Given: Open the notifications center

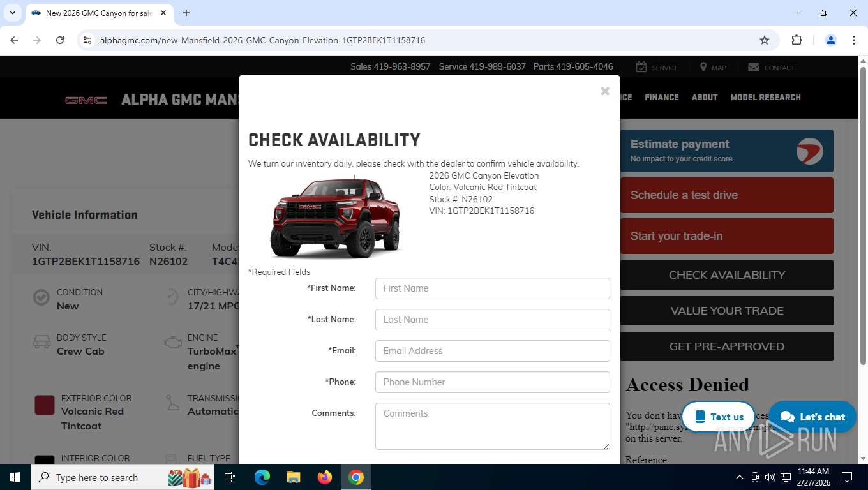Looking at the screenshot, I should pyautogui.click(x=847, y=477).
